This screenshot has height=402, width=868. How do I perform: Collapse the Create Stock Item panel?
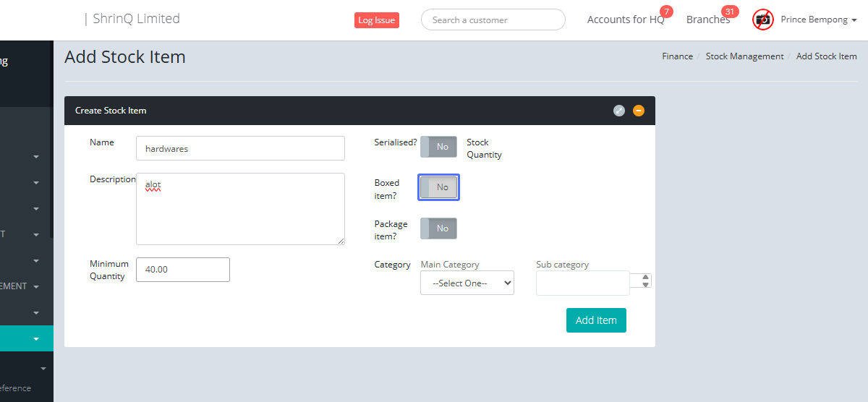(x=639, y=111)
